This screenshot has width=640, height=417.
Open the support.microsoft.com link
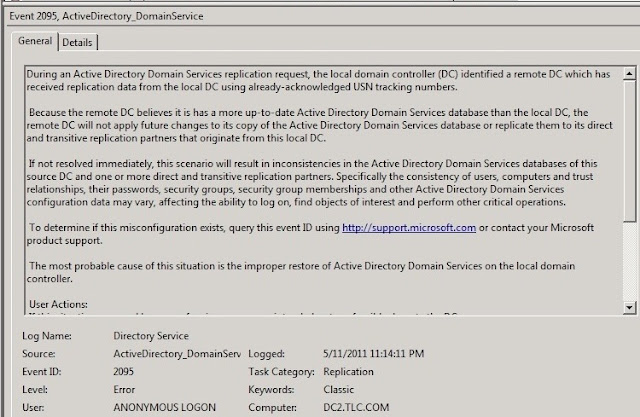(x=409, y=228)
